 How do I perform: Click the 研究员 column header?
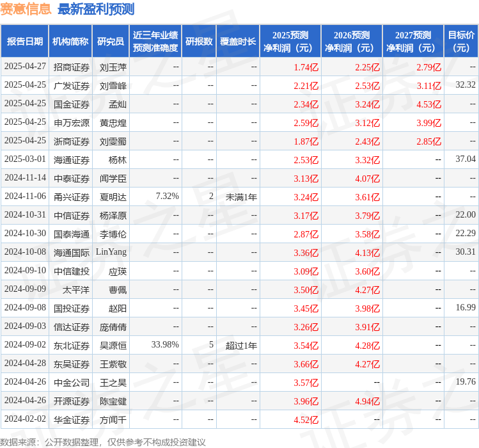pyautogui.click(x=111, y=42)
